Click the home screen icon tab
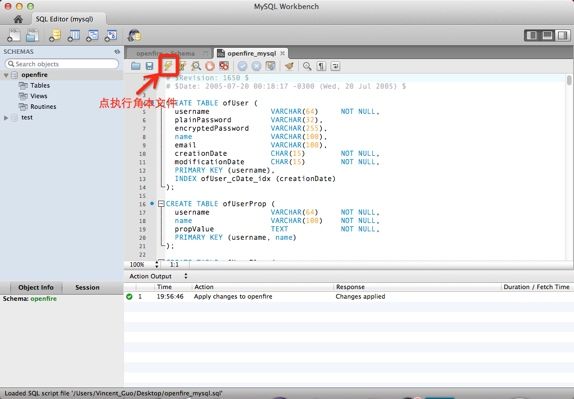 [x=18, y=19]
